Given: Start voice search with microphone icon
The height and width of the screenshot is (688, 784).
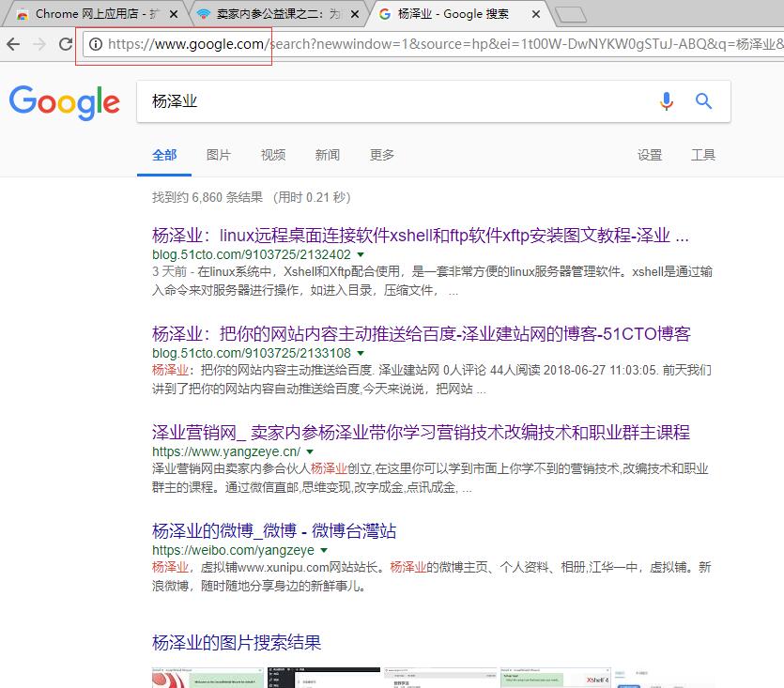Looking at the screenshot, I should (666, 101).
